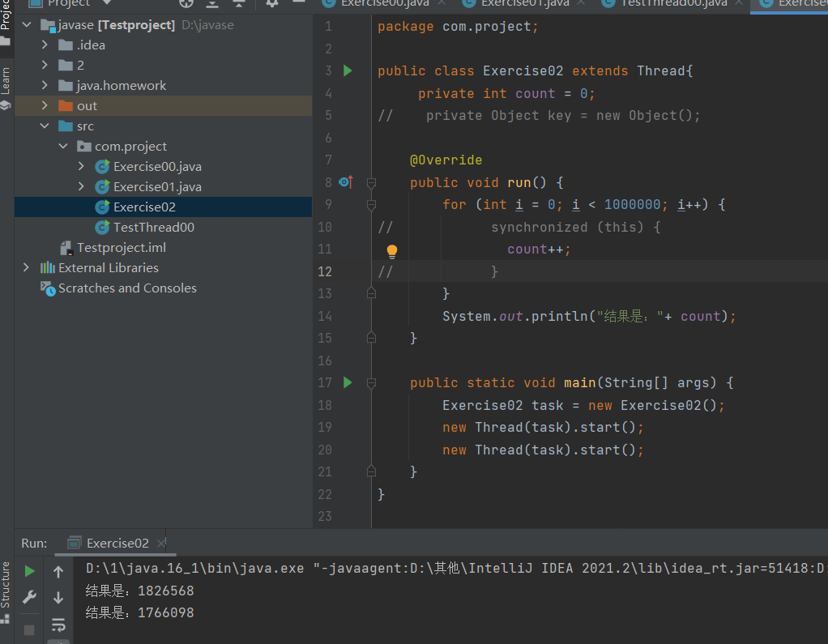Expand the Exercise00.java node

(x=81, y=167)
